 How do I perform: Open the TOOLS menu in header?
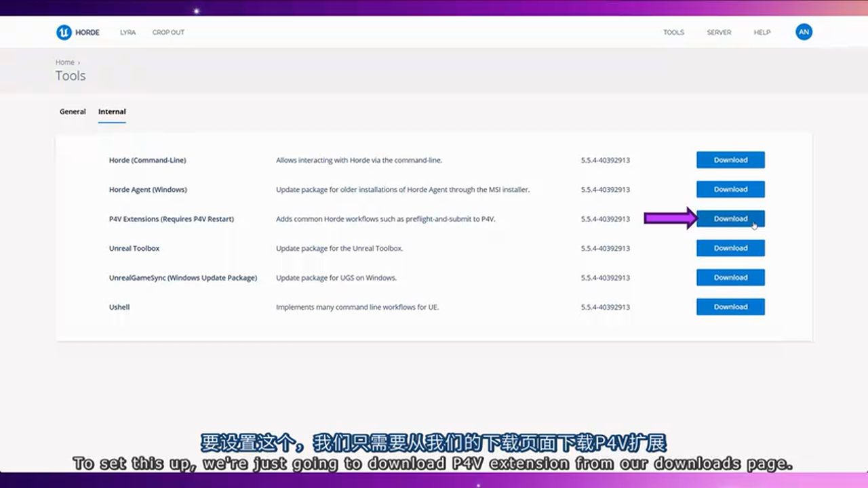(673, 33)
